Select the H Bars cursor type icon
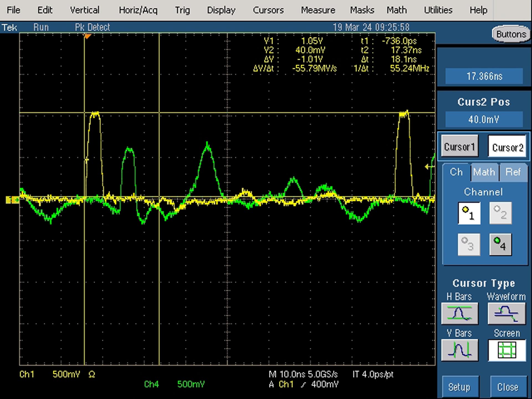 pyautogui.click(x=460, y=313)
